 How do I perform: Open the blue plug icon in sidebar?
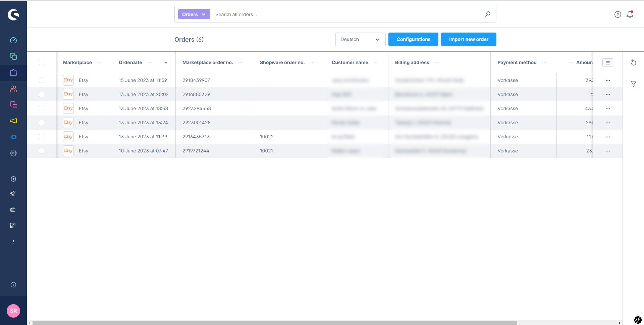13,137
